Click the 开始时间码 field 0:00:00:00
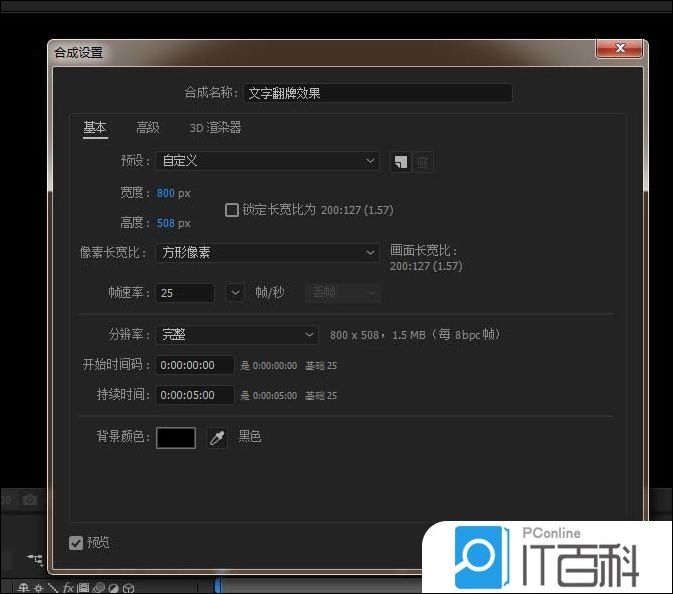673x594 pixels. (x=195, y=365)
